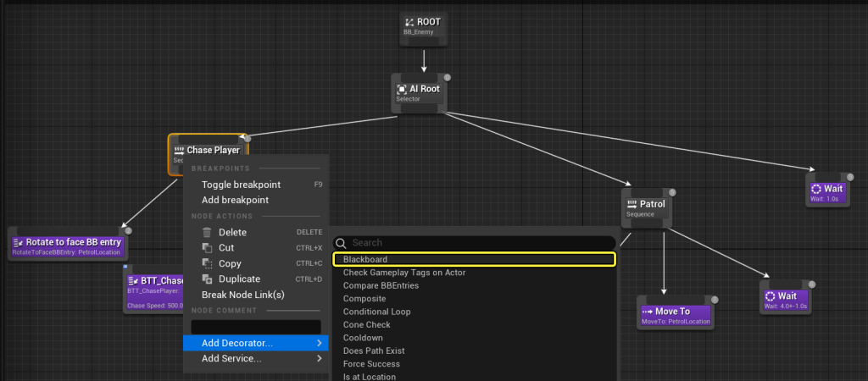The width and height of the screenshot is (868, 381).
Task: Duplicate the Chase Player node
Action: click(239, 279)
